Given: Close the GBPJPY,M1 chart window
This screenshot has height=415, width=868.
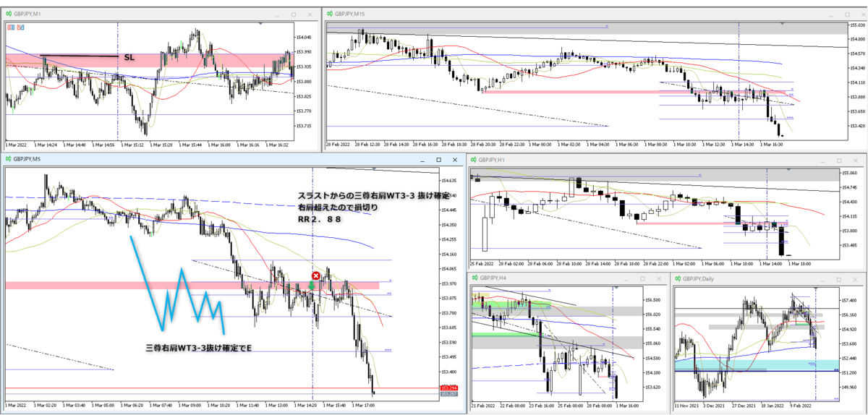Looking at the screenshot, I should coord(310,14).
